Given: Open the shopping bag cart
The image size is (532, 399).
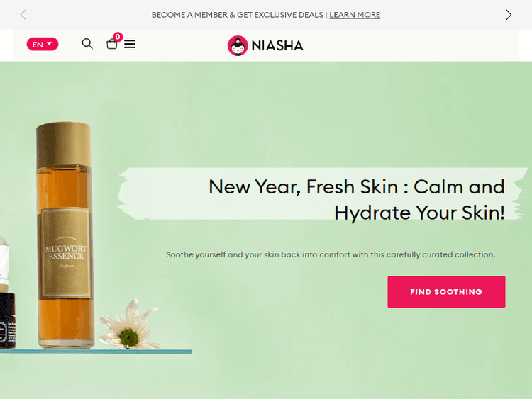Looking at the screenshot, I should click(x=111, y=45).
